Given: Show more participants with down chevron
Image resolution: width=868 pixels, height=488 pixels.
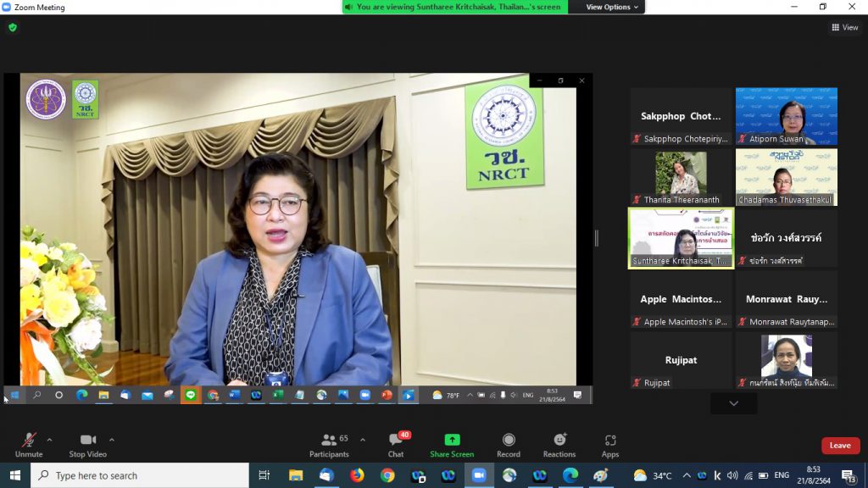Looking at the screenshot, I should [x=734, y=403].
